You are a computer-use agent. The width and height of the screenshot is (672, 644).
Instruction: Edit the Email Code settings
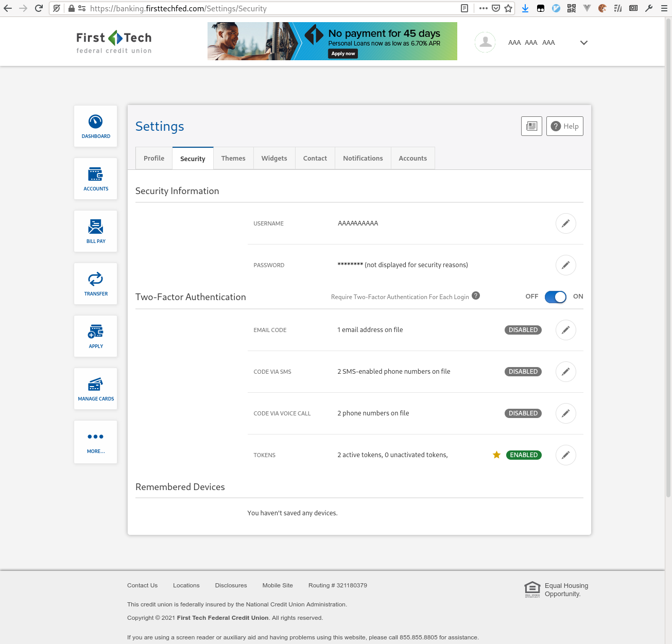[x=566, y=330]
